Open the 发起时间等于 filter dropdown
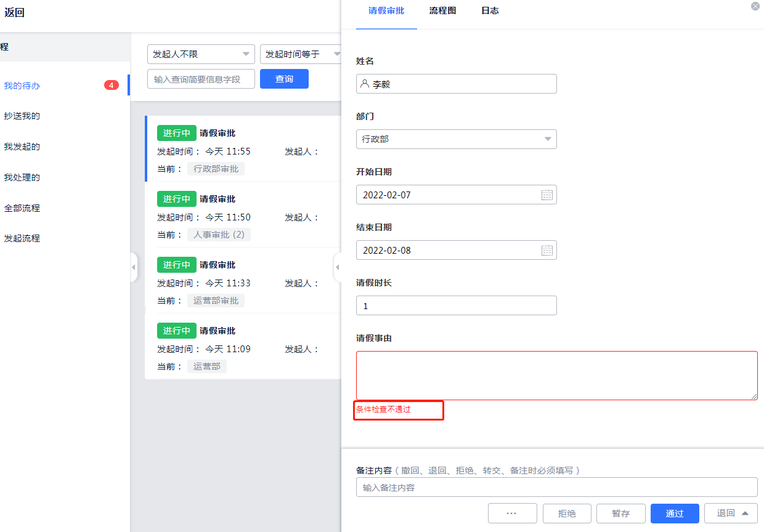This screenshot has height=532, width=764. 302,54
